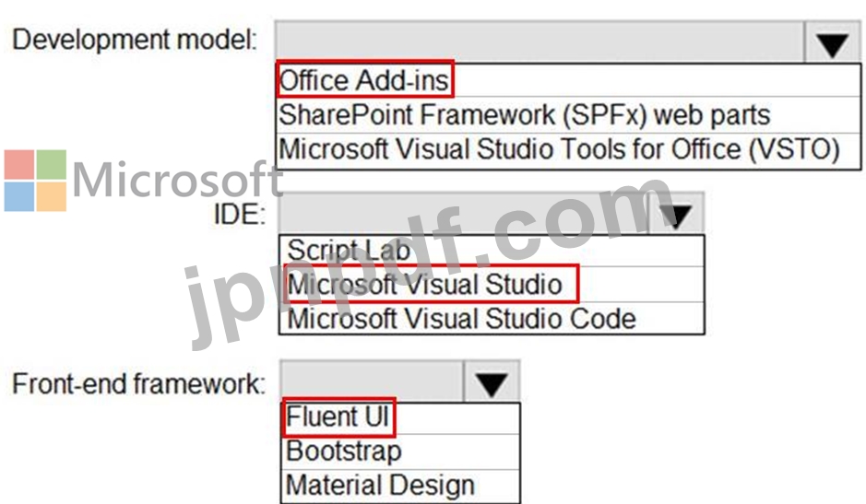Click the Microsoft four-square logo
Image resolution: width=866 pixels, height=504 pixels.
click(35, 181)
